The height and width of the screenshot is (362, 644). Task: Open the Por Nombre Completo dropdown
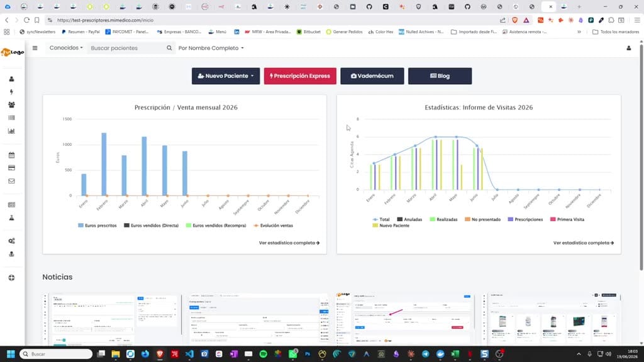pyautogui.click(x=211, y=48)
